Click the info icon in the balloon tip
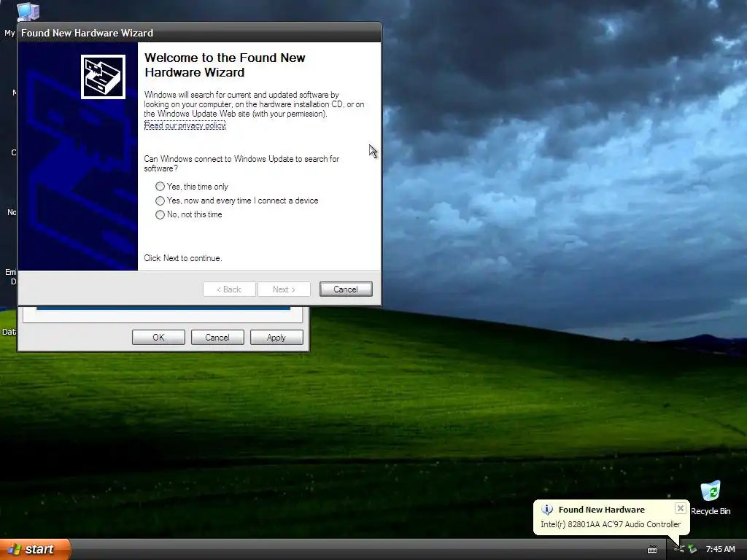 click(x=547, y=510)
